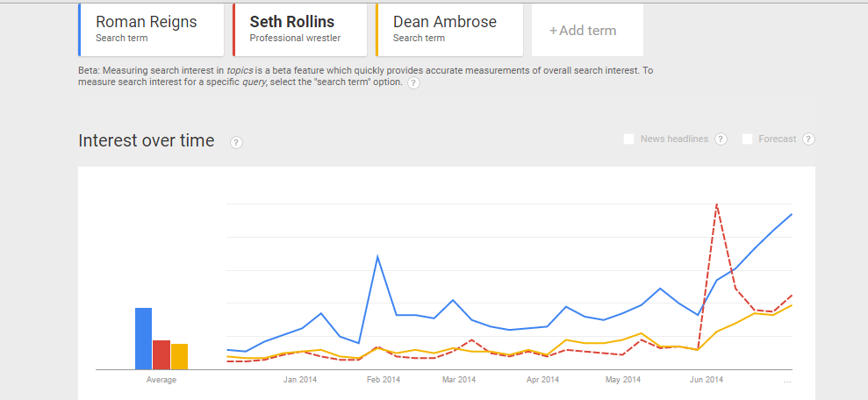Select the Roman Reigns term card
Screen dimensions: 868x400
[151, 29]
